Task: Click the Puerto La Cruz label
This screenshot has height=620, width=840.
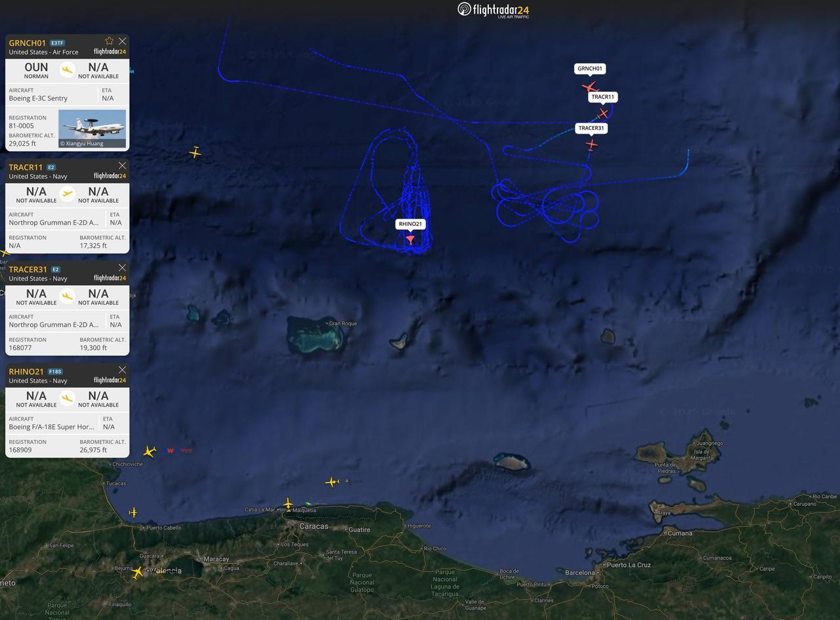Action: click(629, 565)
